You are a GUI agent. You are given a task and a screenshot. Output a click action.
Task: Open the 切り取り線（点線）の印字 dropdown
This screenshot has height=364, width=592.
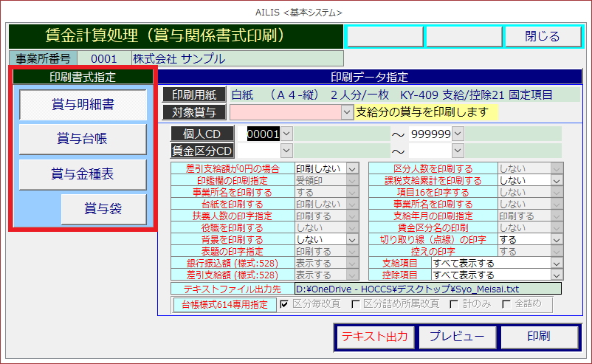(556, 240)
